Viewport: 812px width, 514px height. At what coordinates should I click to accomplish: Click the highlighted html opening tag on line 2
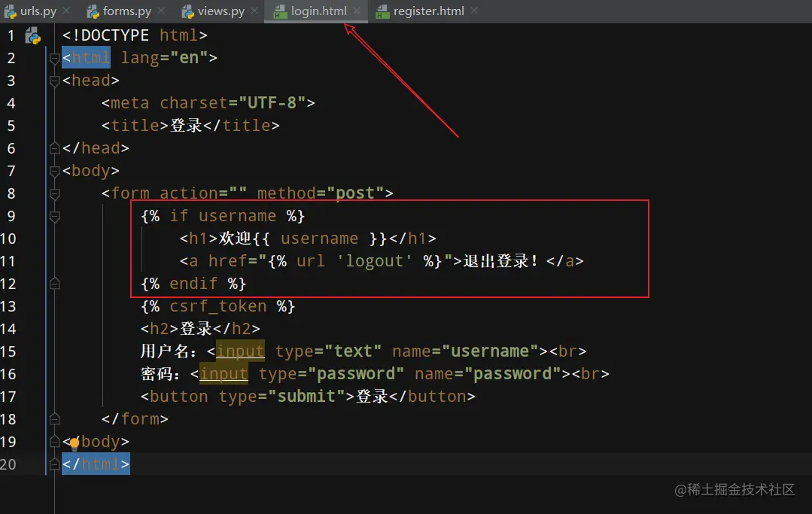86,57
